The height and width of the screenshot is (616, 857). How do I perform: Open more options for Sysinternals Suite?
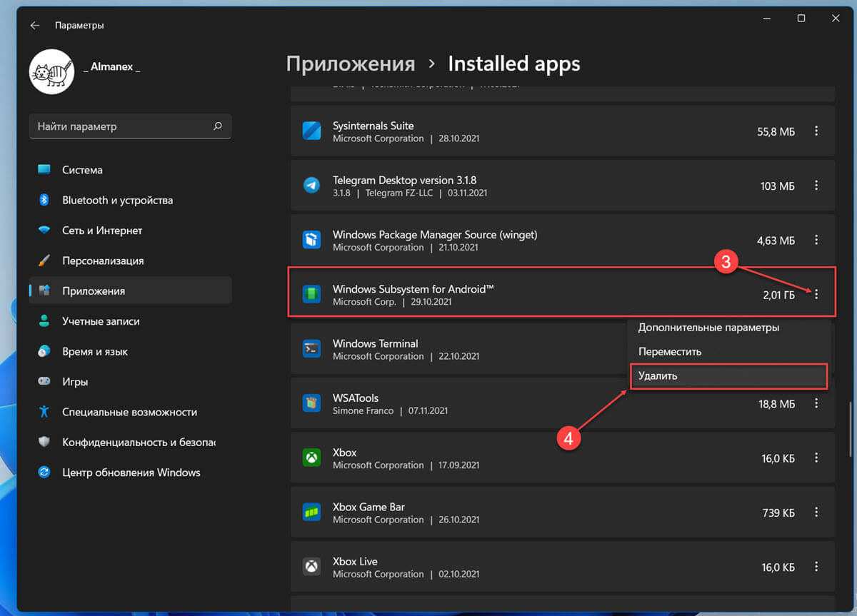click(x=816, y=131)
